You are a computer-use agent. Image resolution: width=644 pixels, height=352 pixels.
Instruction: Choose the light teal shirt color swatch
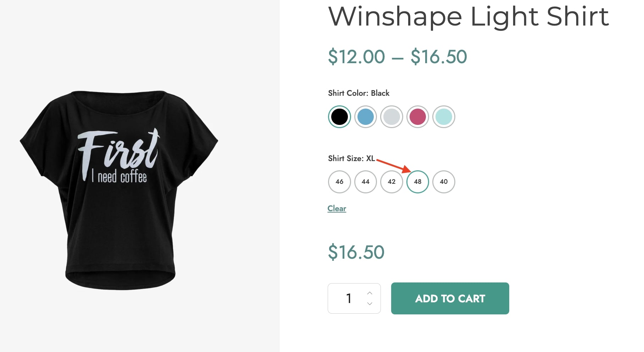tap(444, 117)
